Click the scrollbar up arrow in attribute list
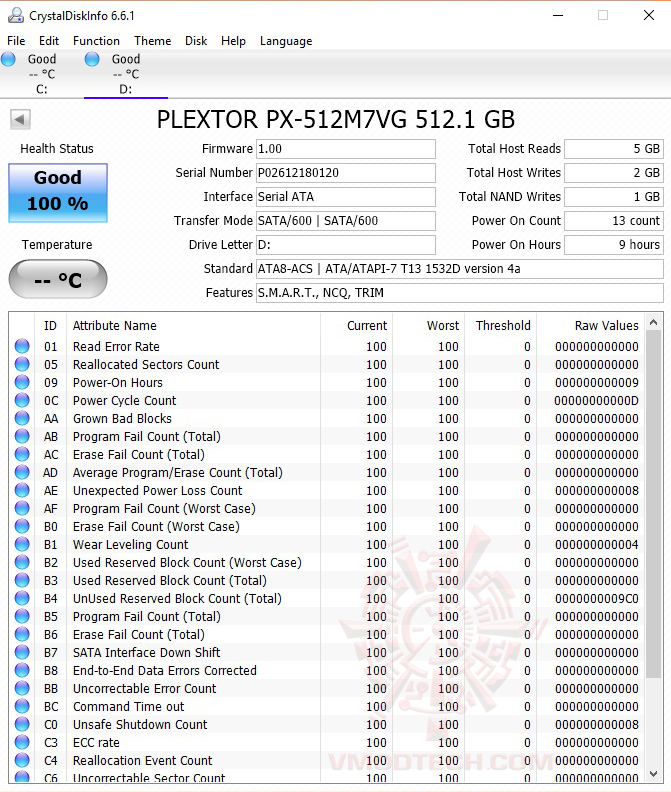This screenshot has width=671, height=792. tap(653, 322)
